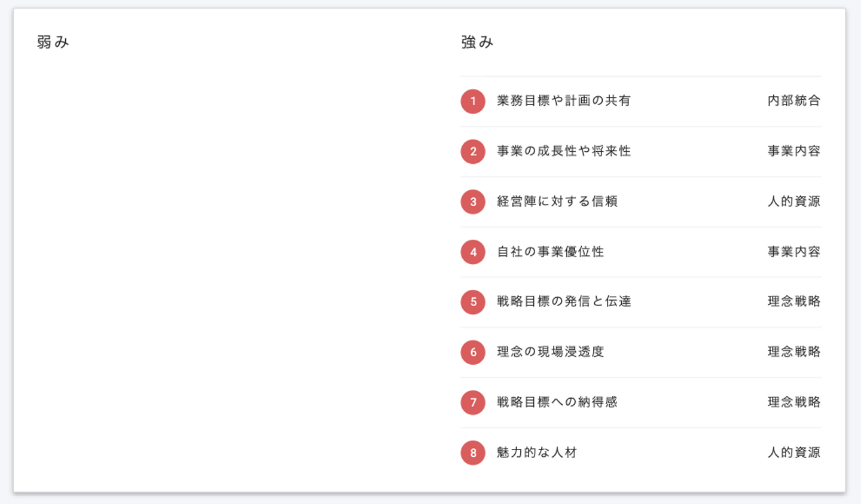Click the 弱み section heading

click(x=53, y=42)
